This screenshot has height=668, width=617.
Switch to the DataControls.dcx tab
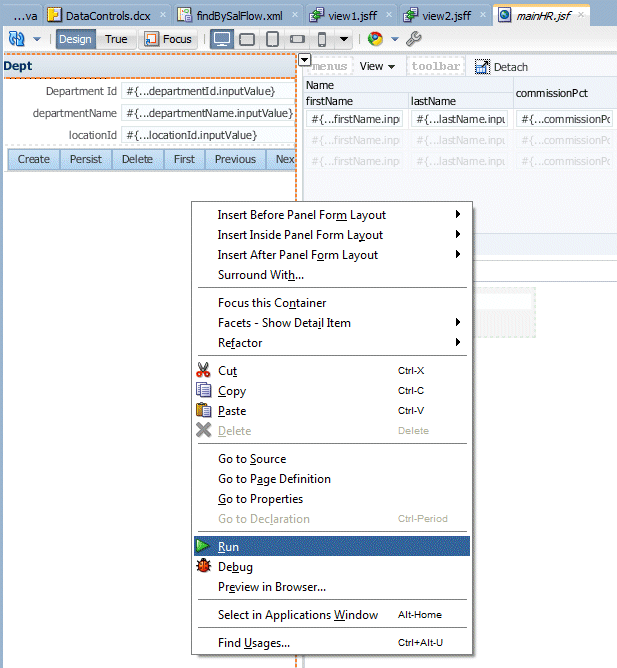coord(108,16)
